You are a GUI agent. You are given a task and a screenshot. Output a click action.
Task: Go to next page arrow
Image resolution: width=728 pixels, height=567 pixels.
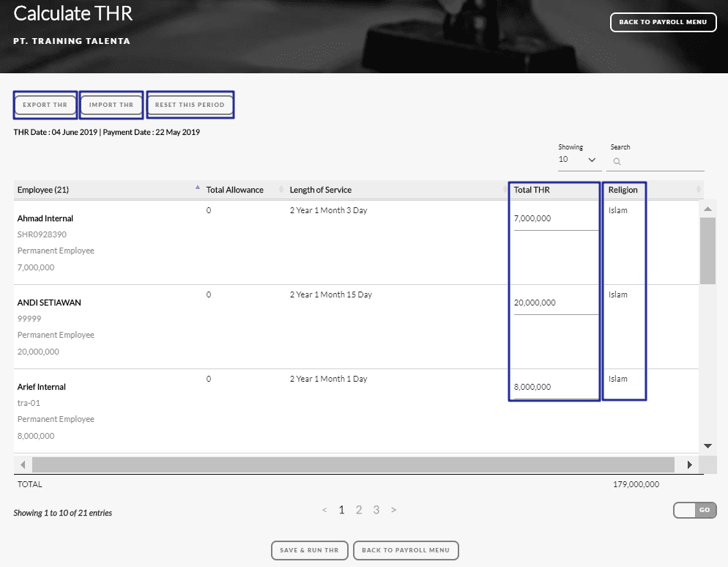[x=394, y=510]
